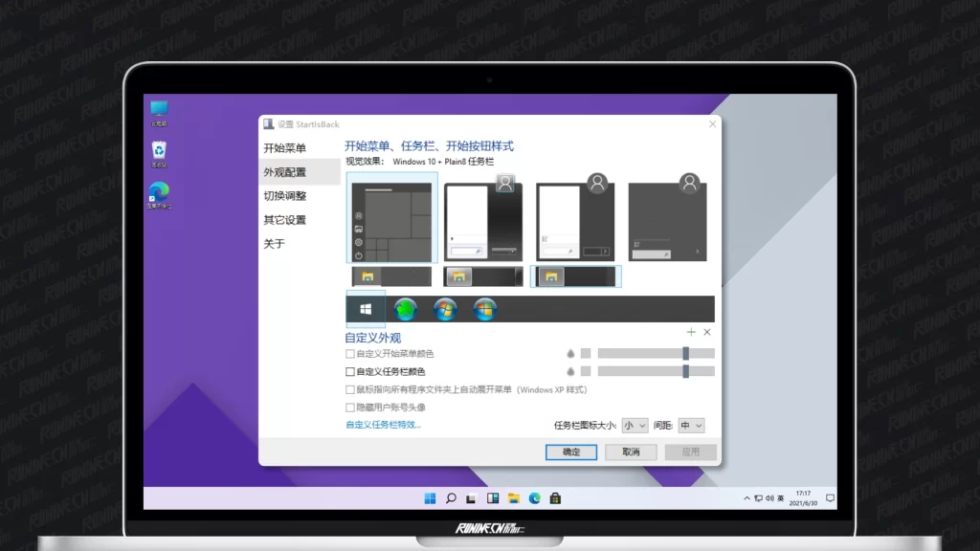The height and width of the screenshot is (551, 980).
Task: Open Microsoft Edge from the taskbar
Action: [535, 498]
